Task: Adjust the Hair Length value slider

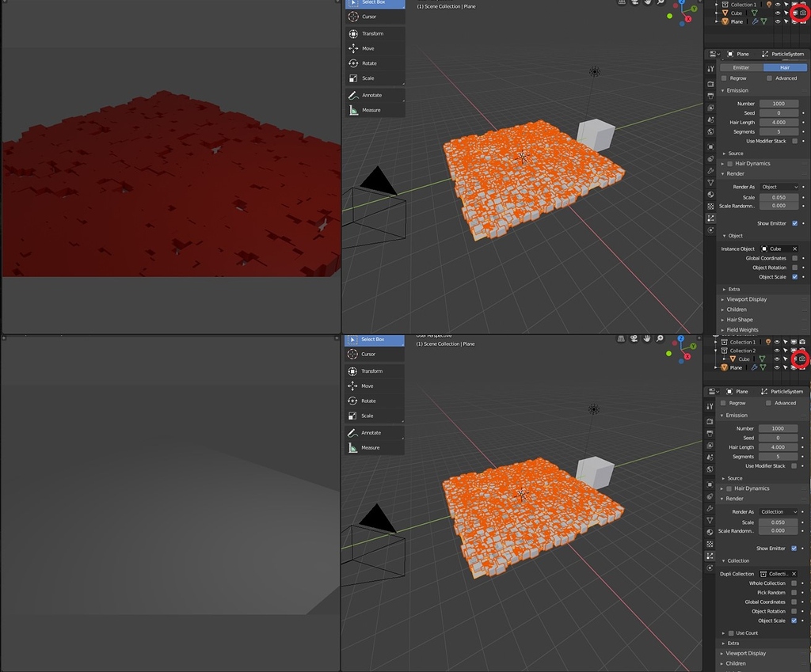Action: [x=779, y=122]
